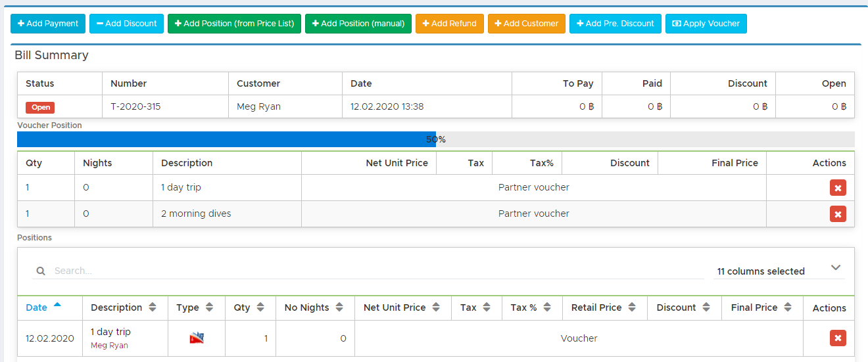Click Add Pre. Discount button
Image resolution: width=868 pixels, height=362 pixels.
click(x=615, y=24)
